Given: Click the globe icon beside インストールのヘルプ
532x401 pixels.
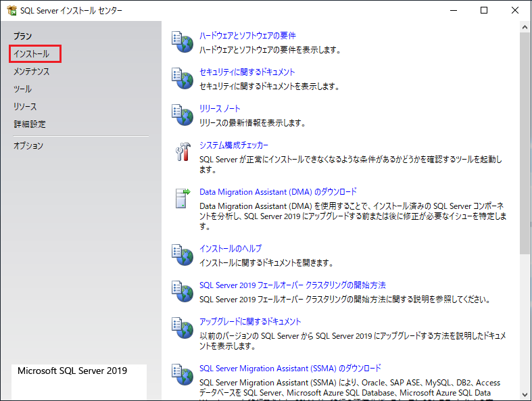Looking at the screenshot, I should [x=183, y=255].
